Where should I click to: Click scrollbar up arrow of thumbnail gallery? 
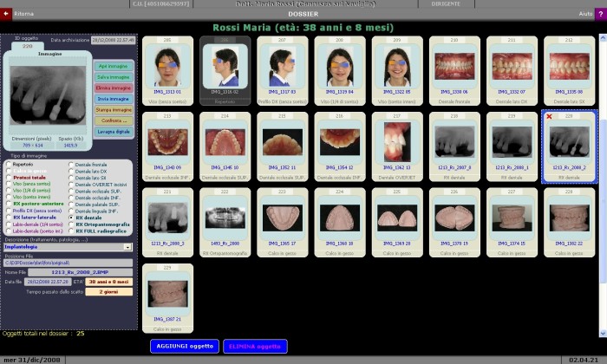click(x=603, y=37)
